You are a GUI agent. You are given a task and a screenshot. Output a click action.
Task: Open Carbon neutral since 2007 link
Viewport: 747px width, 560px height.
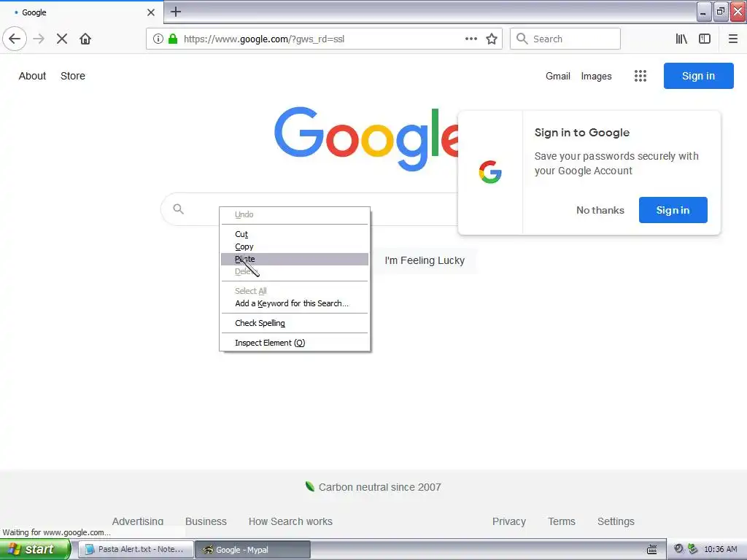point(379,487)
